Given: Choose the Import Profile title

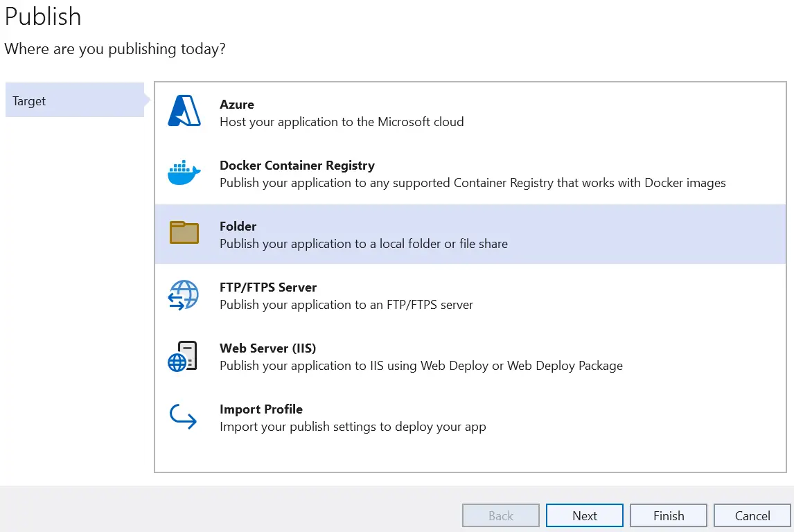Looking at the screenshot, I should click(x=261, y=409).
